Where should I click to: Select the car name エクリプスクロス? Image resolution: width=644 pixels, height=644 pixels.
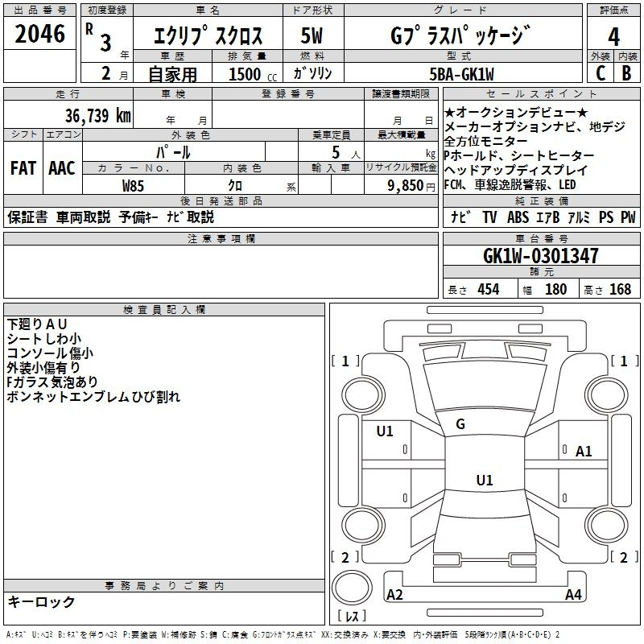pyautogui.click(x=208, y=35)
